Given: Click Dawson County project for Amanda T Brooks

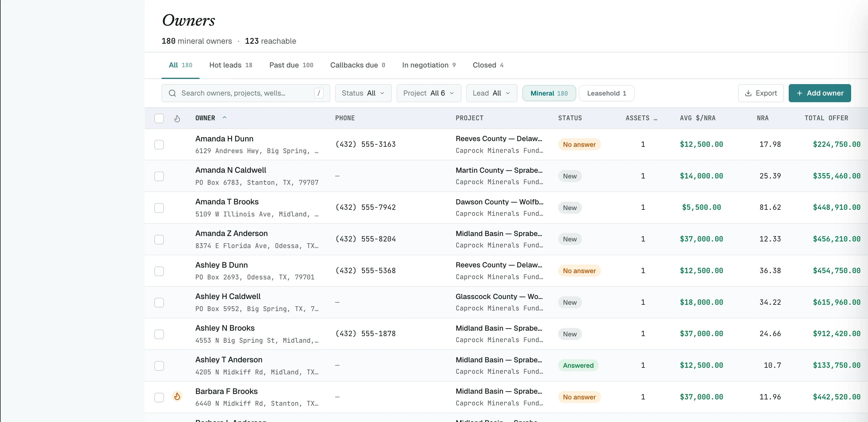Looking at the screenshot, I should click(499, 202).
